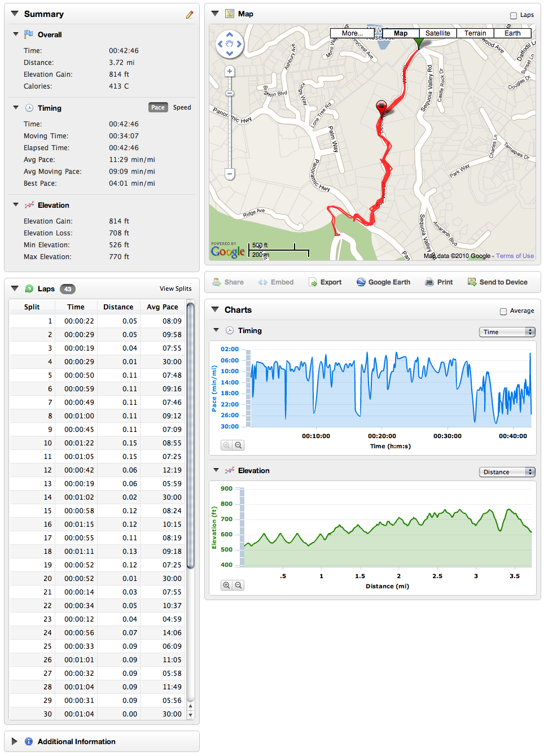
Task: Enable the Average checkbox in Charts
Action: 503,311
